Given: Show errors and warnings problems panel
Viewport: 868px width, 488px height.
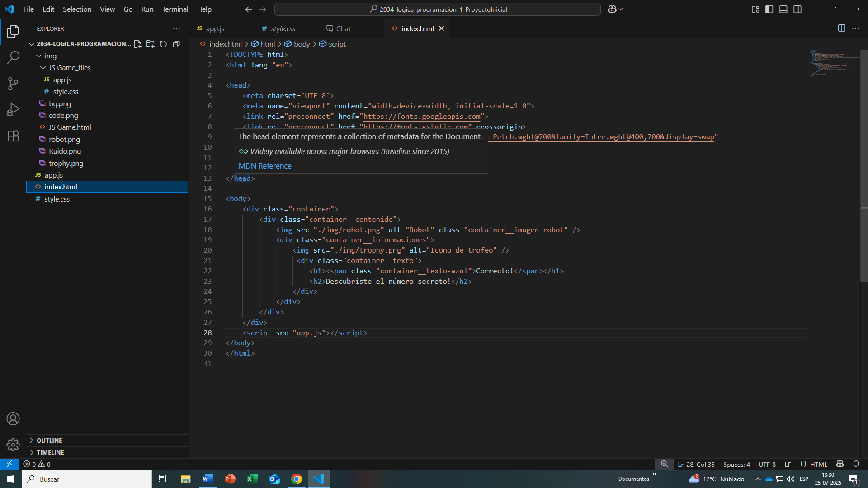Looking at the screenshot, I should 37,464.
